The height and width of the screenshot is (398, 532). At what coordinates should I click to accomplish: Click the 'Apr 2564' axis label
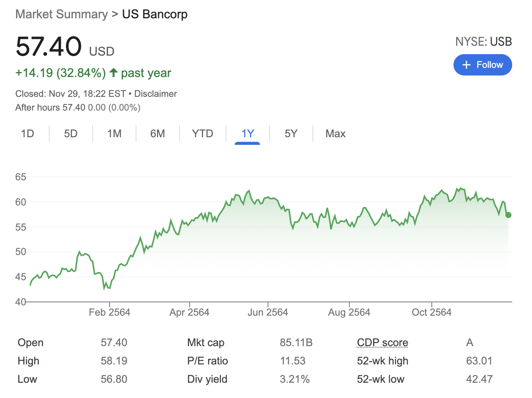coord(189,312)
